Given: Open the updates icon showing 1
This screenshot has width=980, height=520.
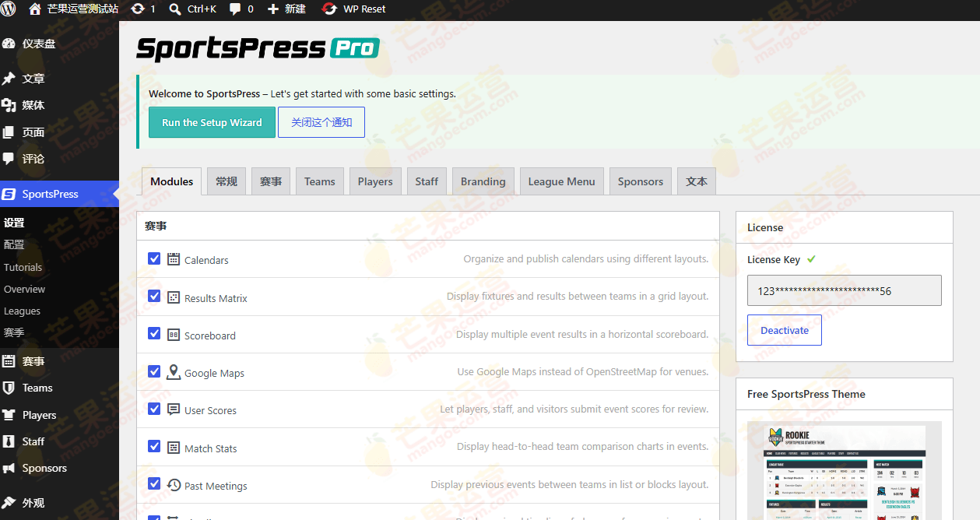Looking at the screenshot, I should 138,9.
